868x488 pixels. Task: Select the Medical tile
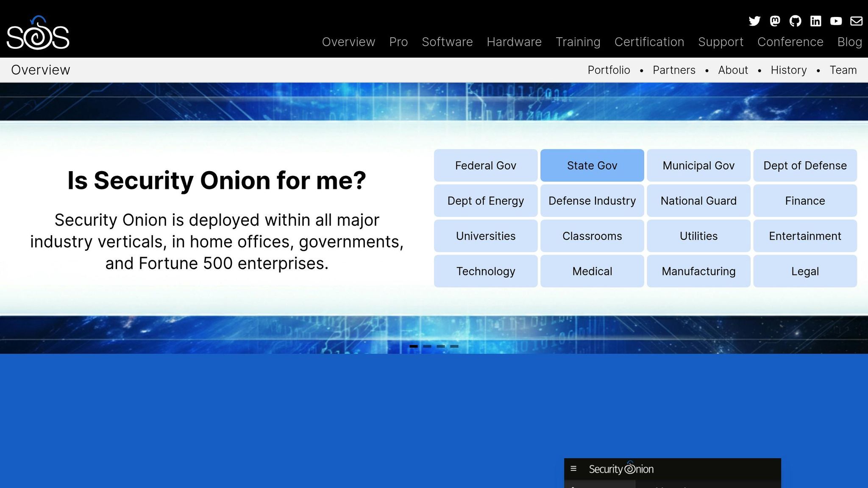[592, 271]
